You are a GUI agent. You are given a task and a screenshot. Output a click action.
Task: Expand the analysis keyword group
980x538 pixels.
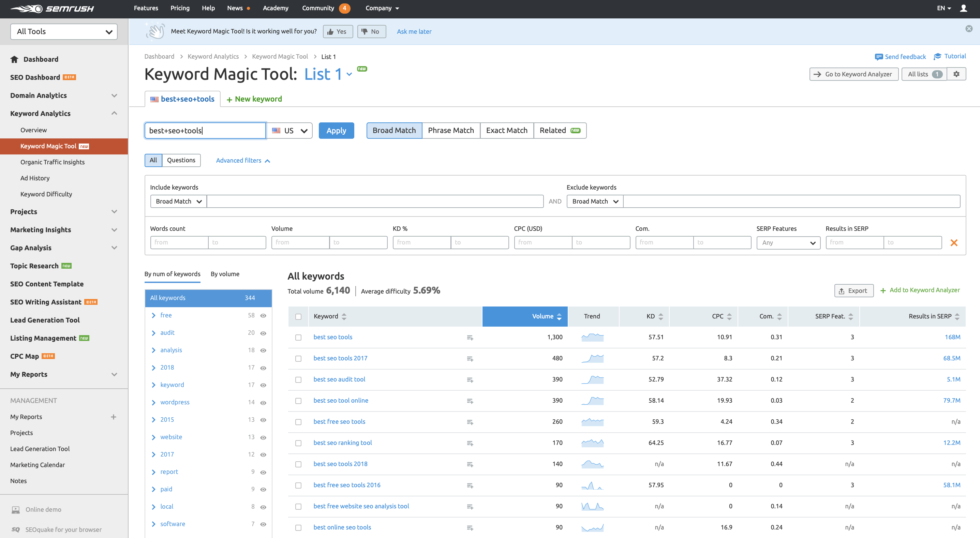pos(154,350)
